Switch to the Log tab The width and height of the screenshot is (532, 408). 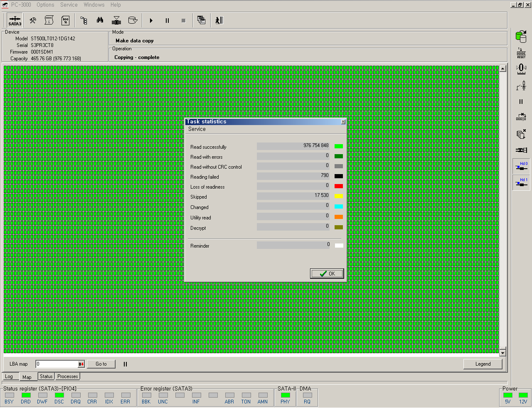(9, 377)
